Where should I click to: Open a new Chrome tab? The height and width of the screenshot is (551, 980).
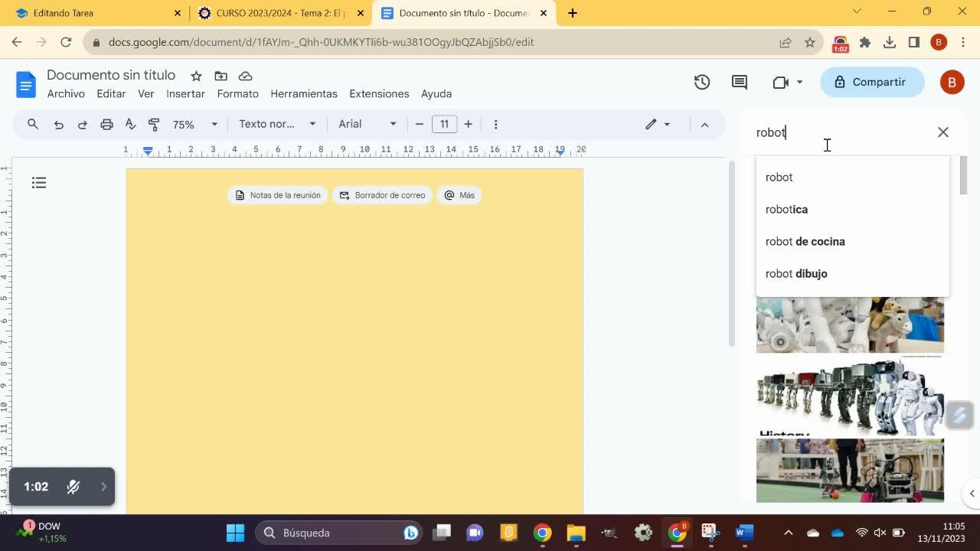click(572, 13)
